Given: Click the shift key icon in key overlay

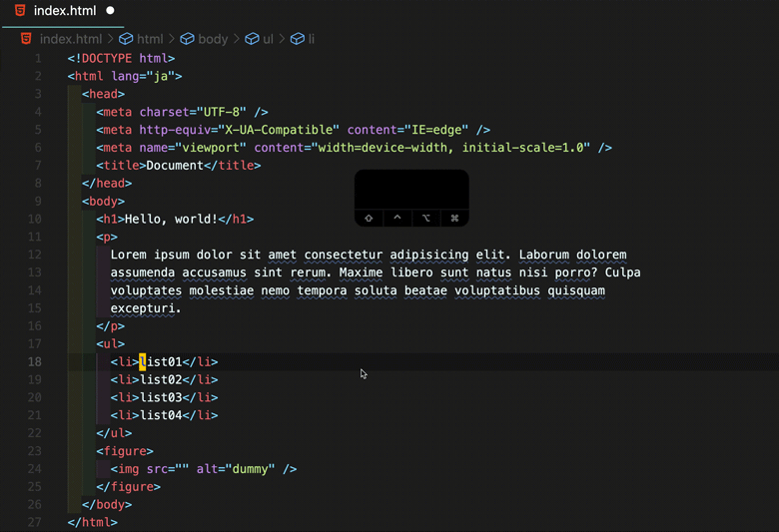Looking at the screenshot, I should [x=369, y=218].
